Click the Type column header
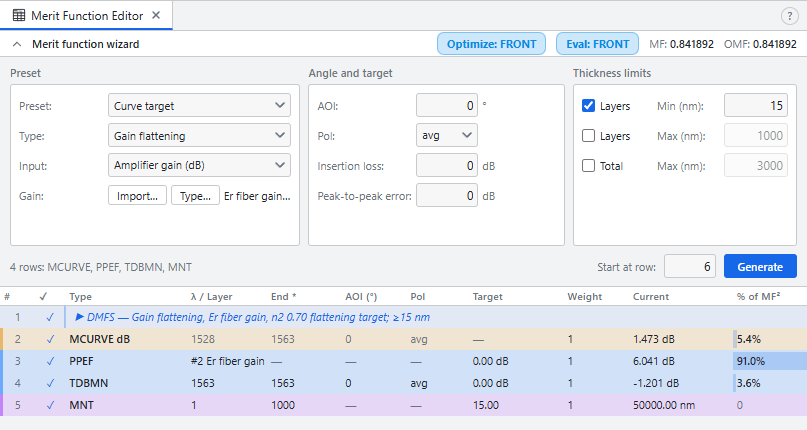Image resolution: width=807 pixels, height=430 pixels. pos(80,297)
